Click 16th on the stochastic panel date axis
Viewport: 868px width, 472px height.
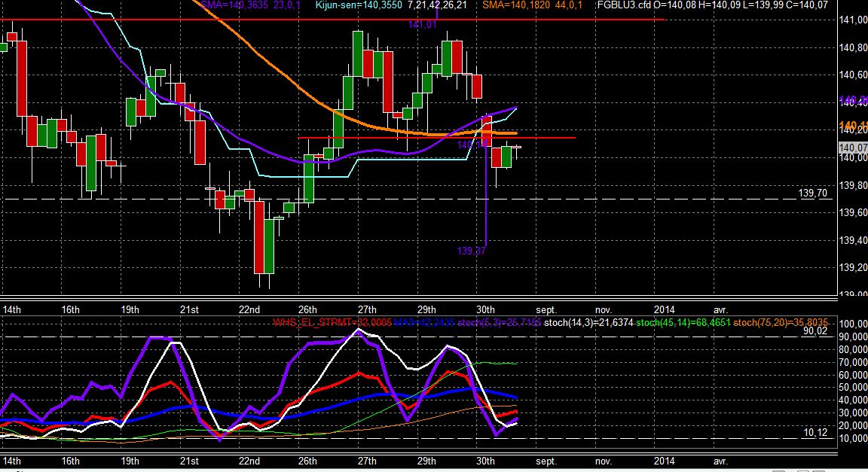pyautogui.click(x=70, y=461)
